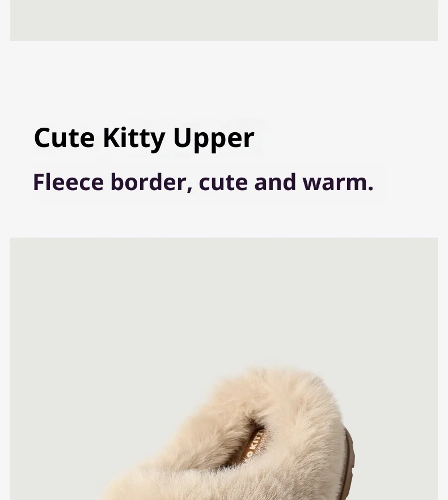Select the word 'Upper' in the heading
This screenshot has width=448, height=500.
pyautogui.click(x=214, y=139)
